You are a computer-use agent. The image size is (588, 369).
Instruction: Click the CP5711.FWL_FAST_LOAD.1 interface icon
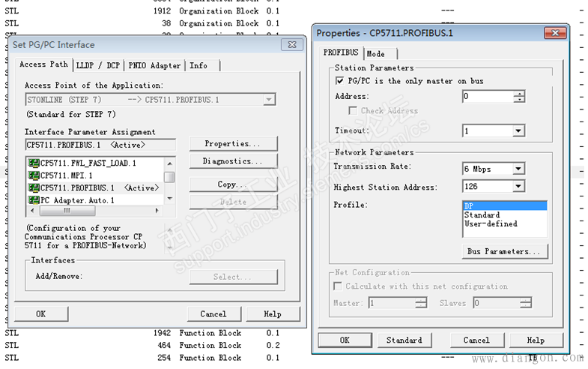click(34, 163)
